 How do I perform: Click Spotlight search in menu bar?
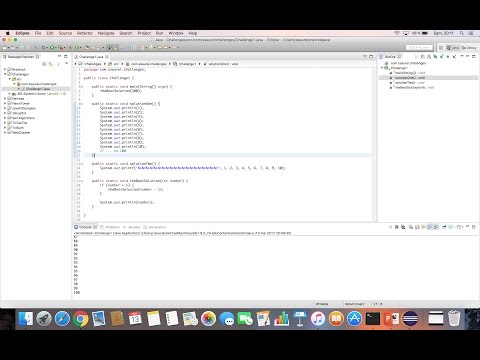click(462, 33)
